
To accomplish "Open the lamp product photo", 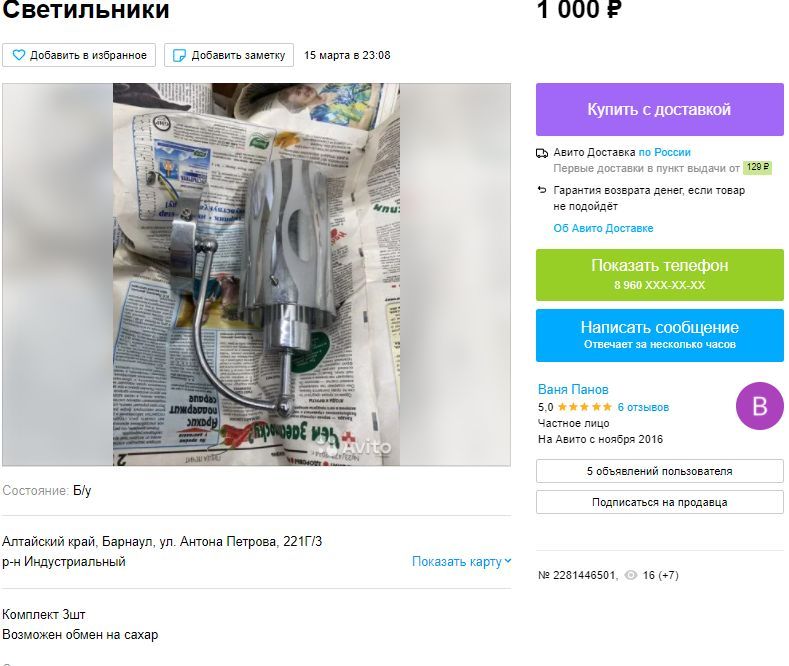I will click(x=256, y=274).
